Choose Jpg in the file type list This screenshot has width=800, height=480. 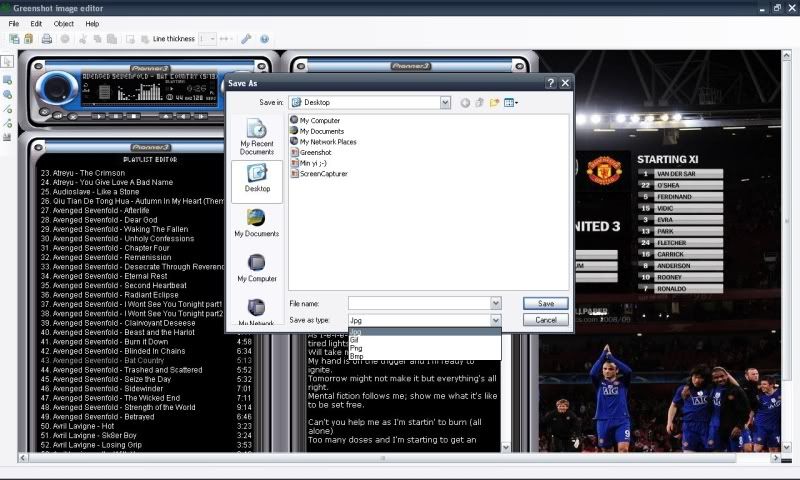pos(424,332)
